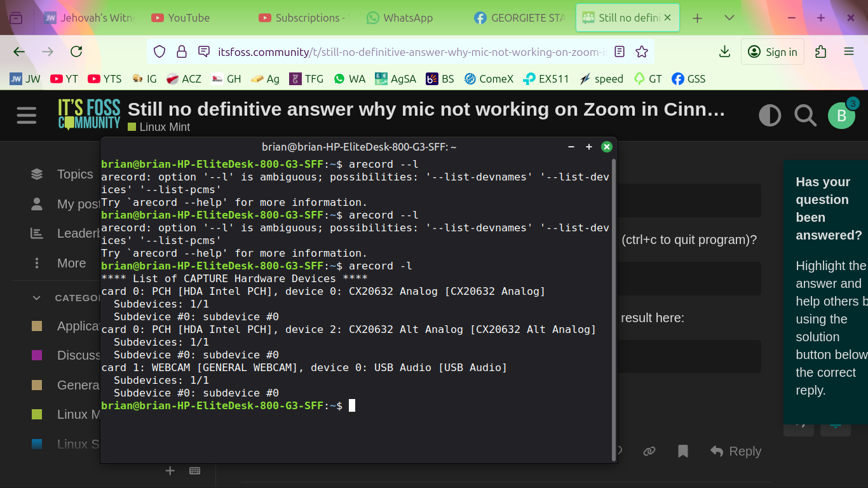Open the list all tabs dropdown
Viewport: 868px width, 488px height.
(729, 18)
